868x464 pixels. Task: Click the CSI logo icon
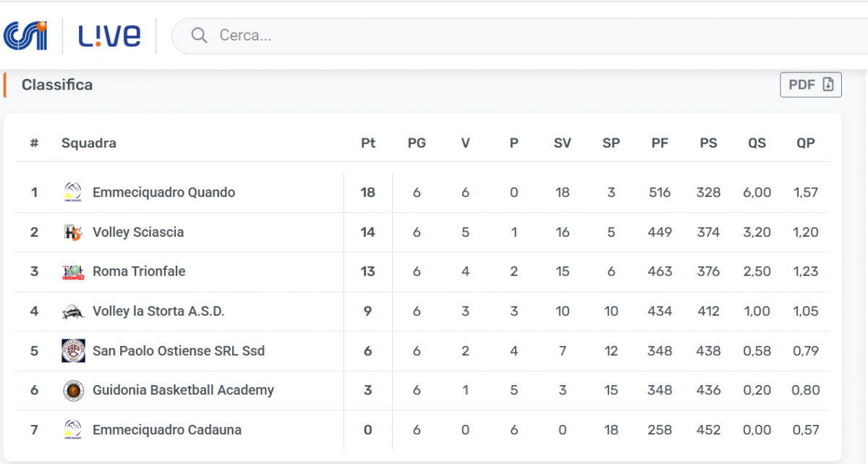(x=25, y=35)
